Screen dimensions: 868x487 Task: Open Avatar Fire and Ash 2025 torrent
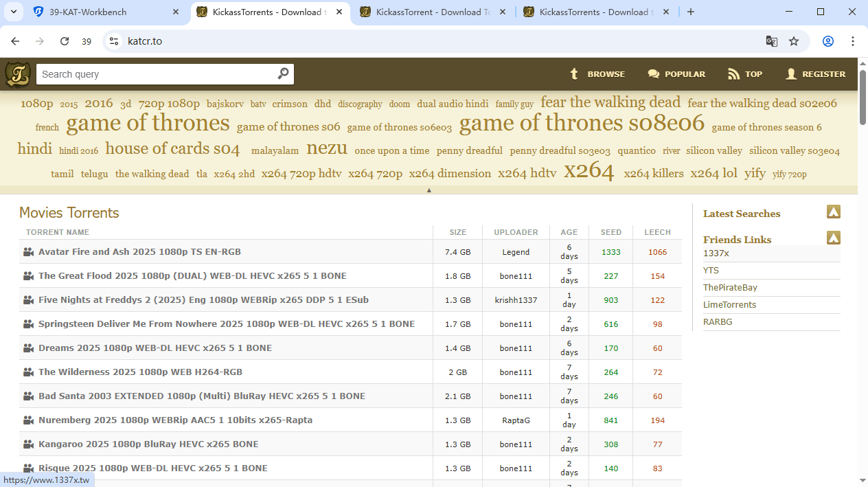pos(139,252)
